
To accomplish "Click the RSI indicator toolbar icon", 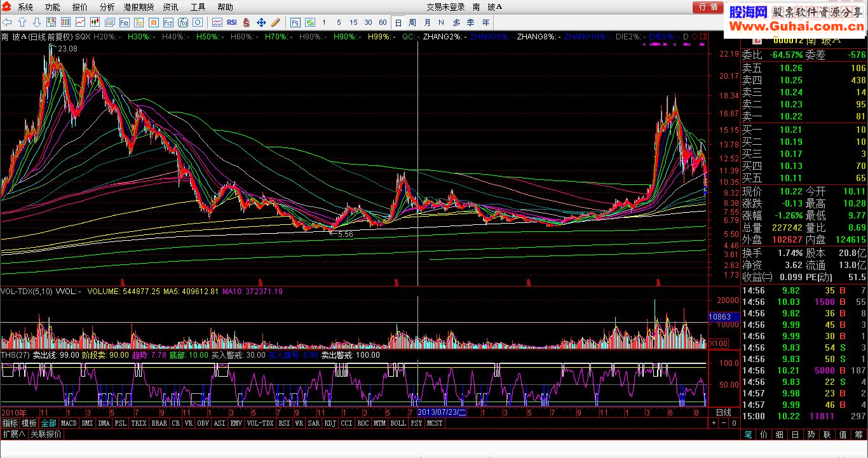I will point(232,22).
